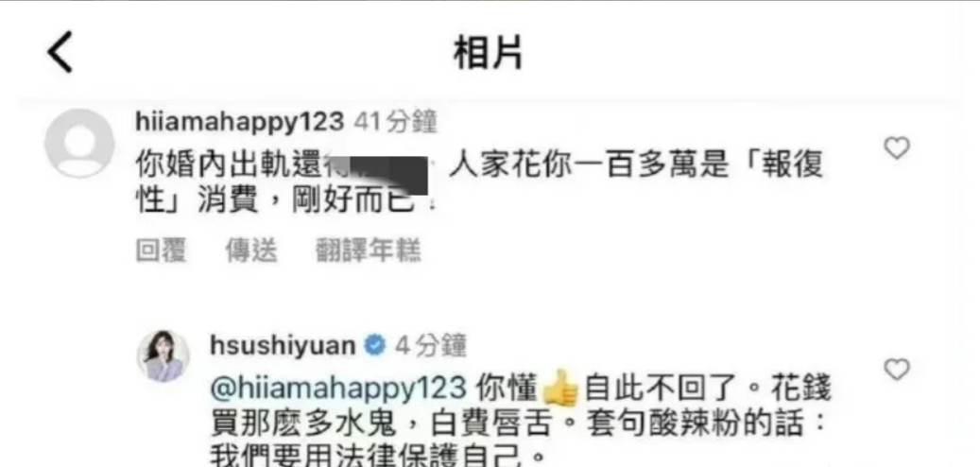980x467 pixels.
Task: Open hsushiyuan's profile picture
Action: click(163, 355)
